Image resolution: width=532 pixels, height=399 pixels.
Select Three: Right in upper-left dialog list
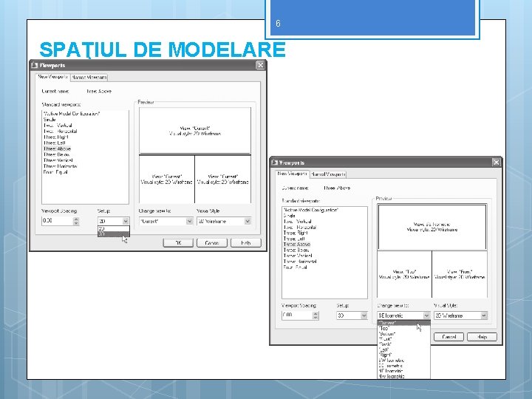coord(55,137)
